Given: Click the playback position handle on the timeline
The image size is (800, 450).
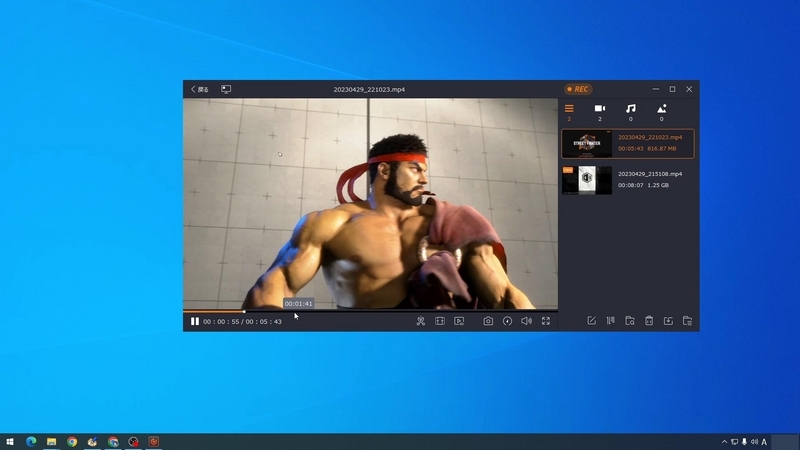Looking at the screenshot, I should click(x=244, y=311).
